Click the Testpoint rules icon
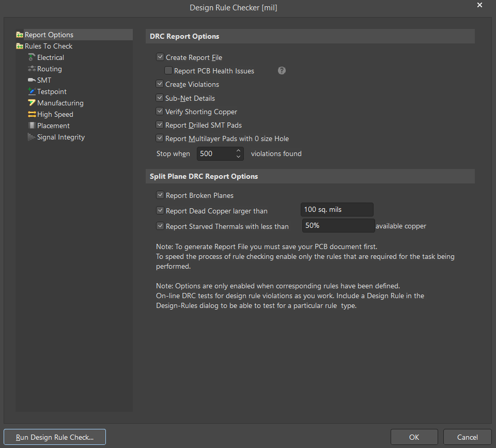 pyautogui.click(x=32, y=91)
